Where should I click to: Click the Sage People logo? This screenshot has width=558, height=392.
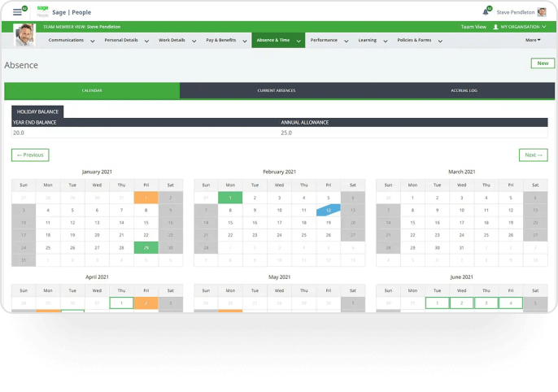click(x=42, y=11)
